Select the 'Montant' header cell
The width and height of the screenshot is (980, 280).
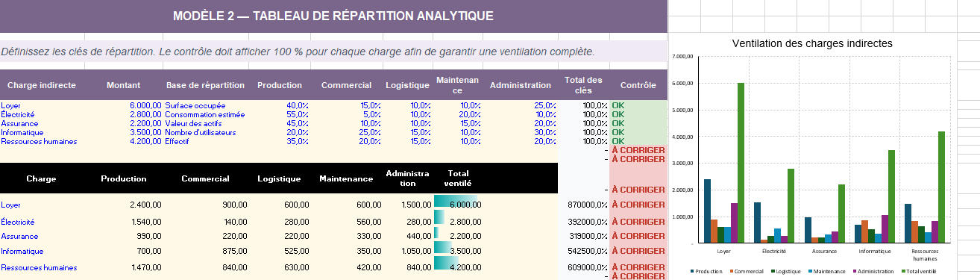[123, 85]
